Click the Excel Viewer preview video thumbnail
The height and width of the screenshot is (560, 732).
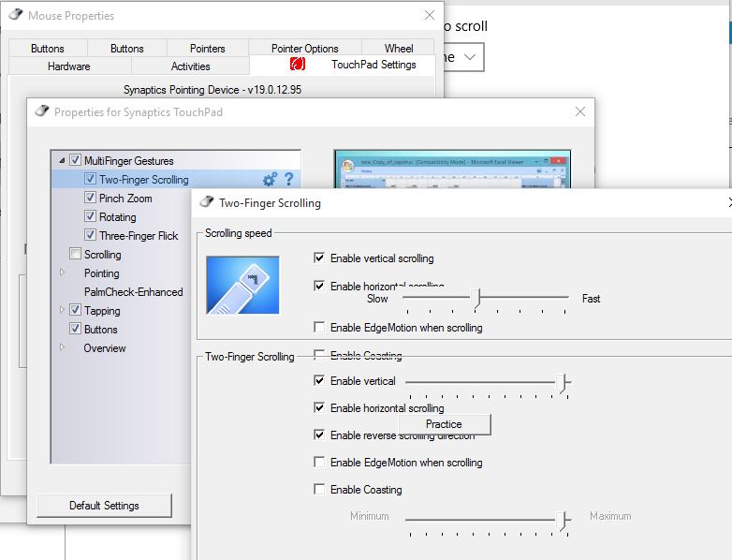click(452, 169)
